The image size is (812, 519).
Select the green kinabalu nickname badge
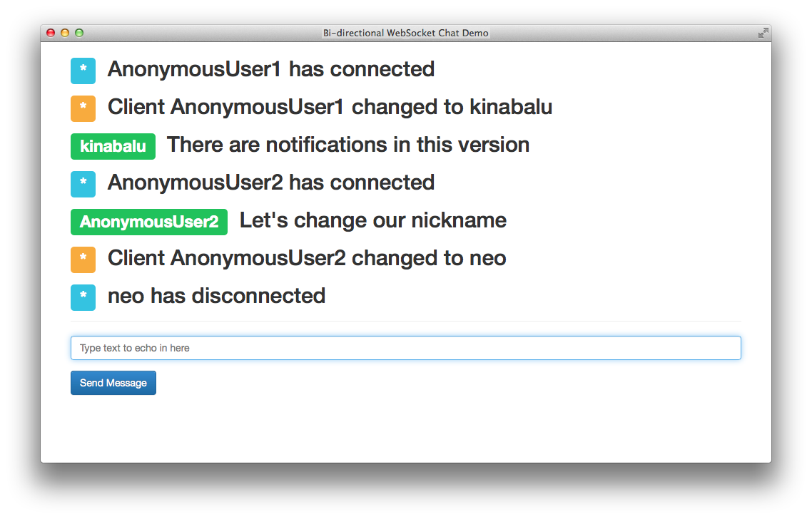click(113, 146)
